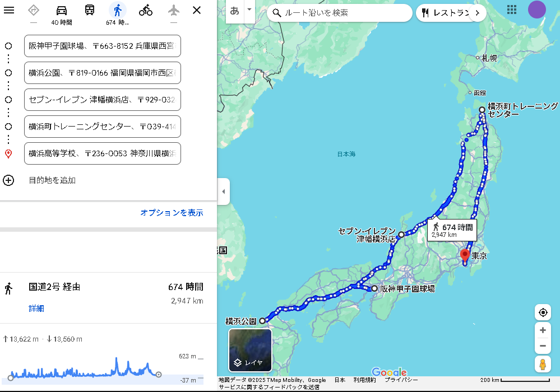Click the 横浜町トレーニングセンター waypoint field
Viewport: 560px width, 392px height.
point(103,127)
